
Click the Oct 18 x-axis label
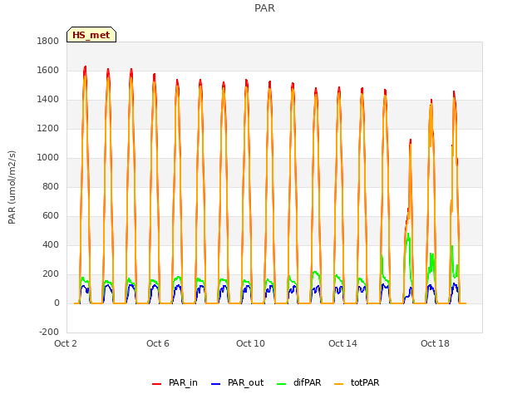point(435,343)
